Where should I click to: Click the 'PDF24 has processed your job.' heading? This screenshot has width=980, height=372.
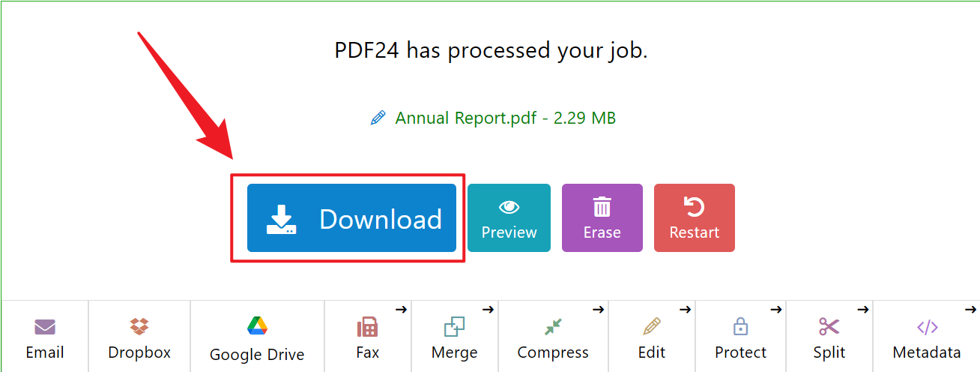[491, 51]
